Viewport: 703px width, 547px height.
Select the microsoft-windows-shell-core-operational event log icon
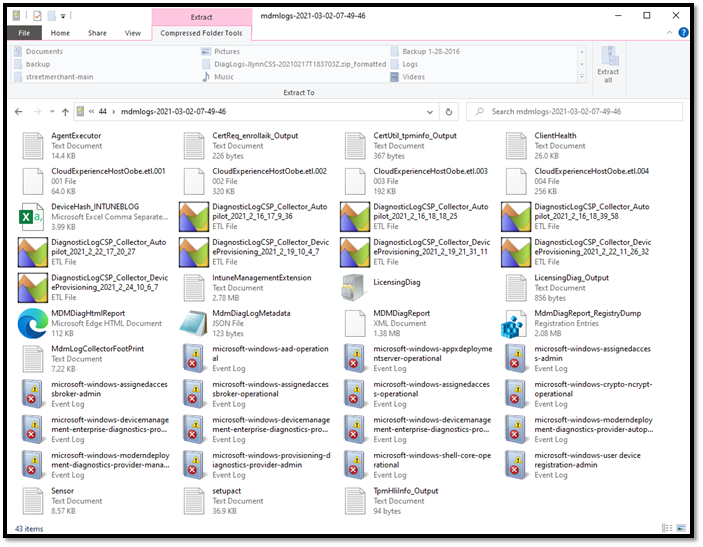355,465
